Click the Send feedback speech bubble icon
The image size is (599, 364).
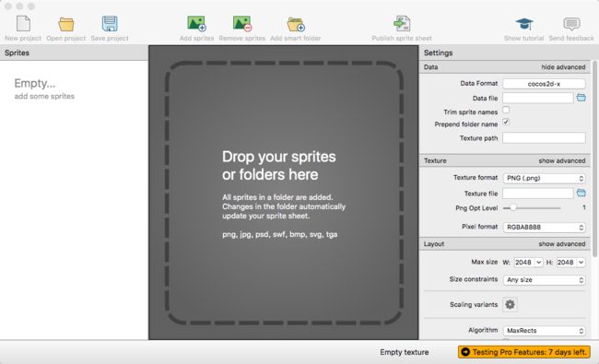571,24
